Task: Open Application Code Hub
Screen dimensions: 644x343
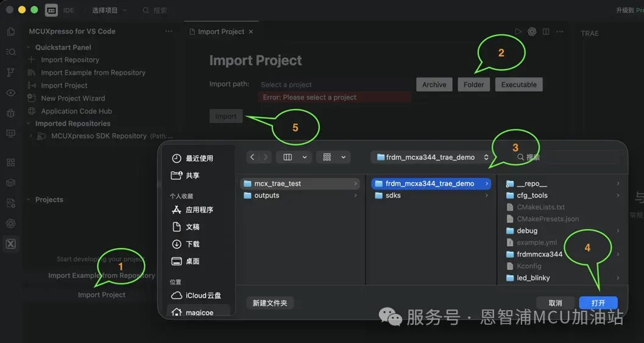Action: [76, 111]
